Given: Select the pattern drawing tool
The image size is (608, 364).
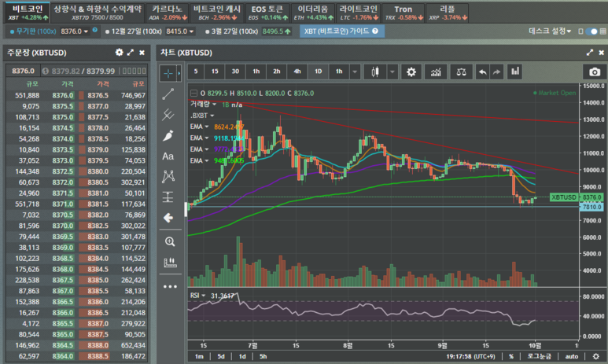Looking at the screenshot, I should tap(168, 177).
